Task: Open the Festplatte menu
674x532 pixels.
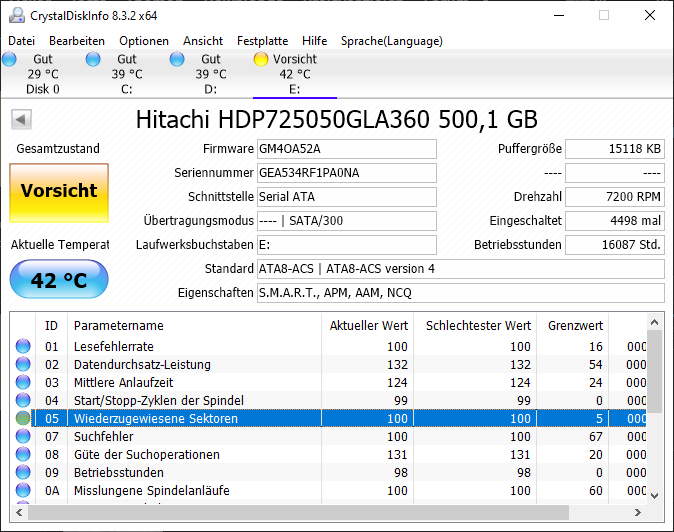Action: (263, 41)
